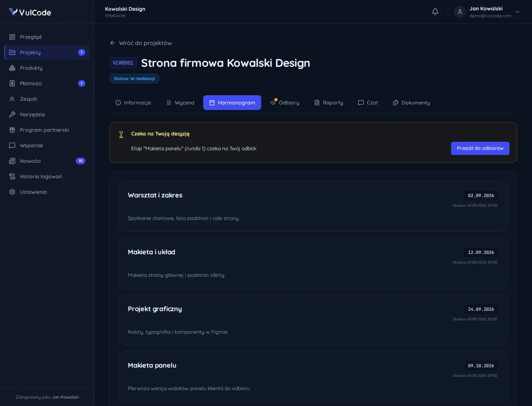This screenshot has width=532, height=406.
Task: Click the VulCode logo
Action: click(30, 12)
